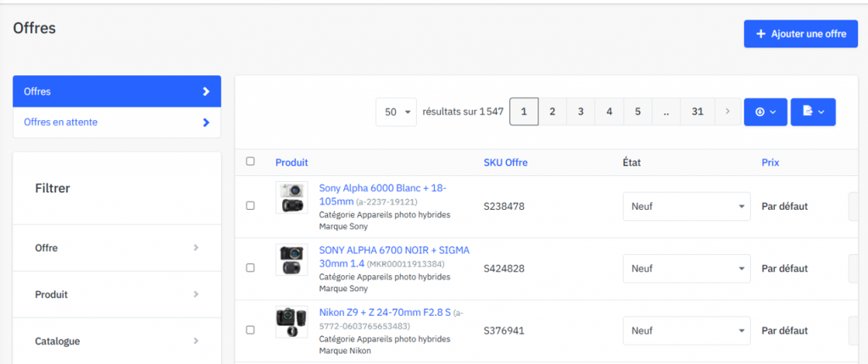Open the blue circular actions dropdown
The image size is (868, 364).
pyautogui.click(x=765, y=112)
